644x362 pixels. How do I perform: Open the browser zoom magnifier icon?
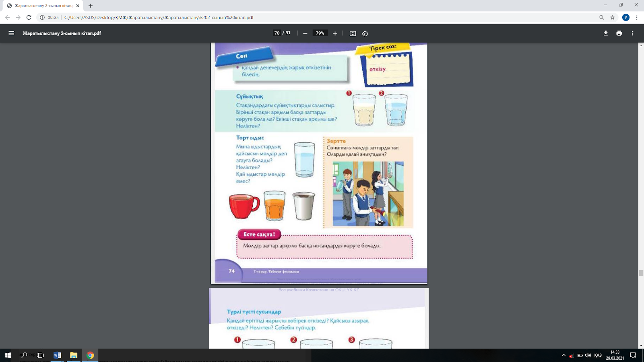(x=601, y=17)
